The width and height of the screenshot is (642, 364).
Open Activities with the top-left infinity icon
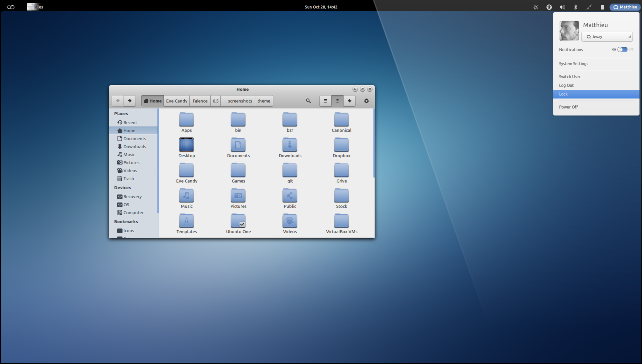pyautogui.click(x=11, y=7)
